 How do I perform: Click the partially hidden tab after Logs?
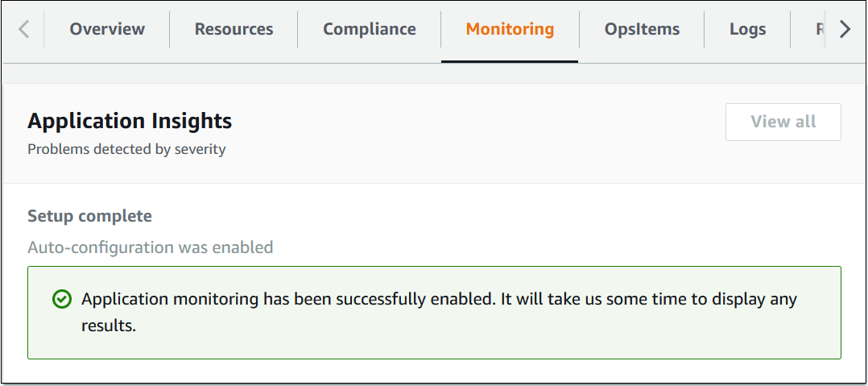(x=819, y=30)
